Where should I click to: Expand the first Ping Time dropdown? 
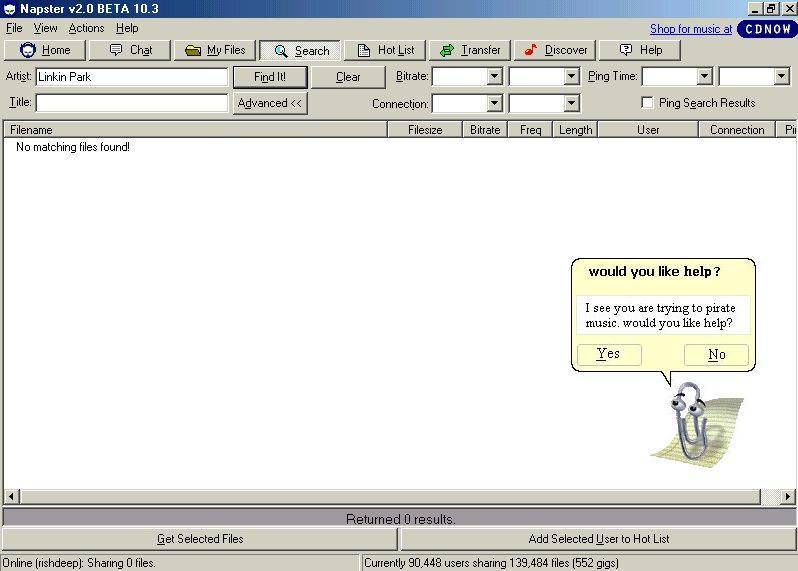(x=704, y=76)
